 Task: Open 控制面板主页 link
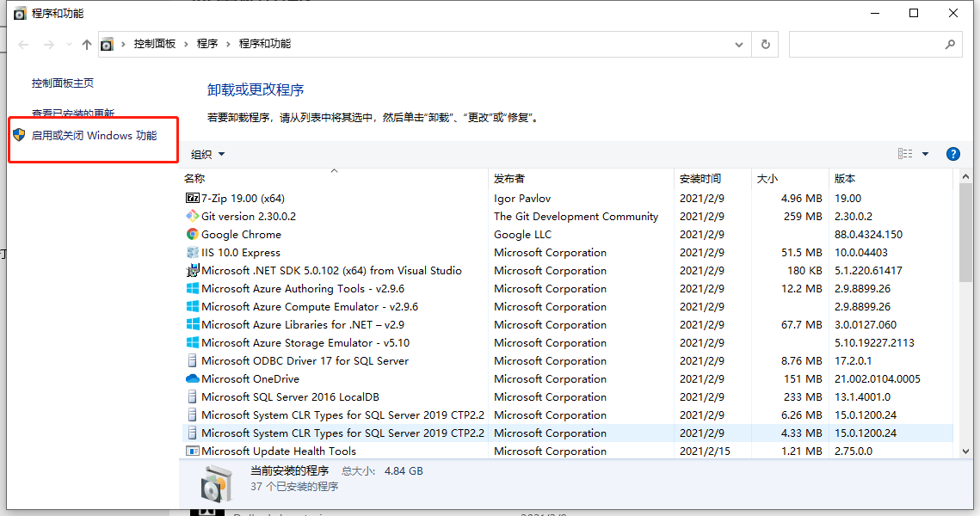coord(63,83)
